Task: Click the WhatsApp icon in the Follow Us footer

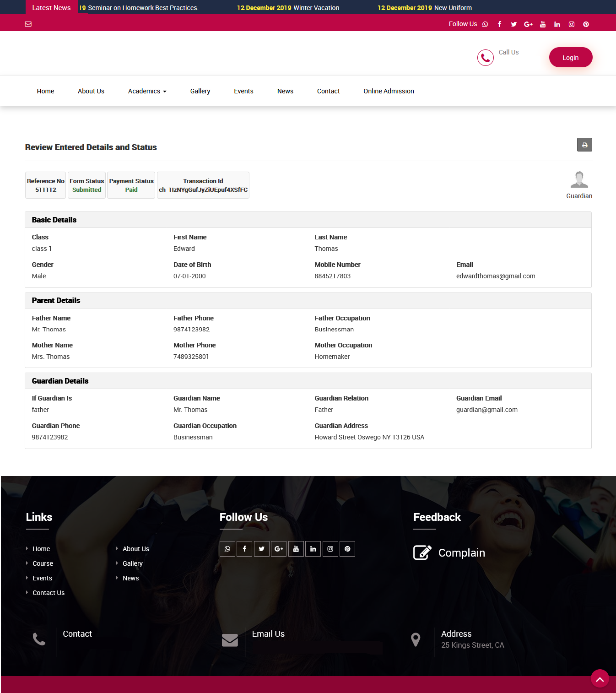Action: [227, 548]
